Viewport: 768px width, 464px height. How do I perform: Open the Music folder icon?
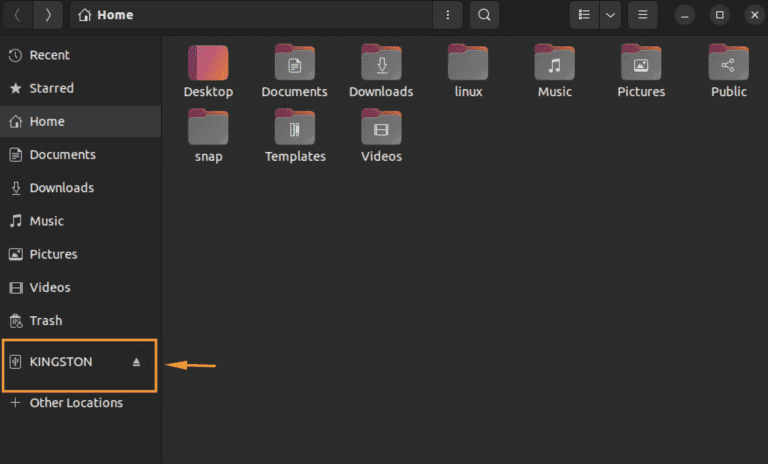[555, 65]
